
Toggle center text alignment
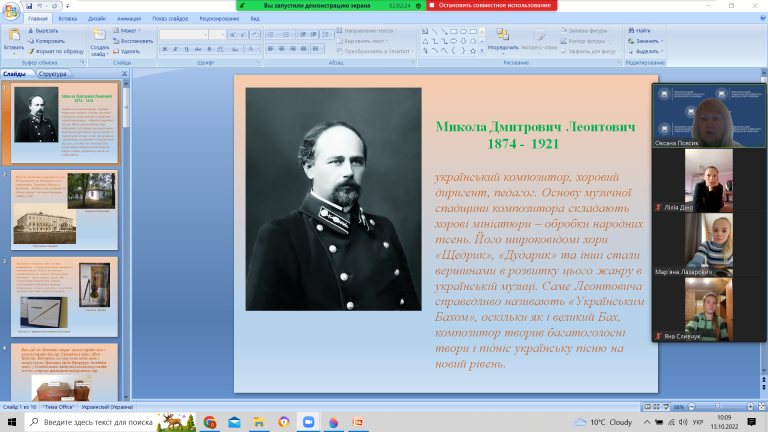[282, 49]
